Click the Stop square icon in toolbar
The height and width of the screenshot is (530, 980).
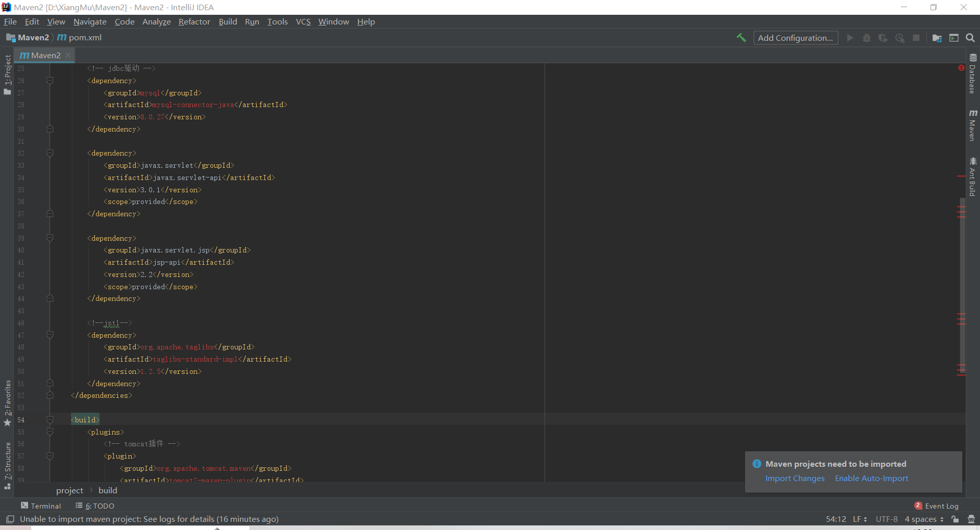(x=916, y=38)
